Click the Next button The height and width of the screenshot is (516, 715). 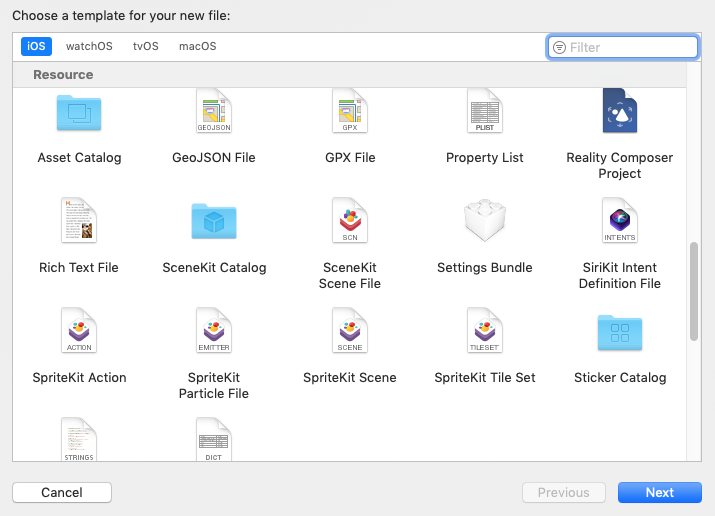point(659,492)
